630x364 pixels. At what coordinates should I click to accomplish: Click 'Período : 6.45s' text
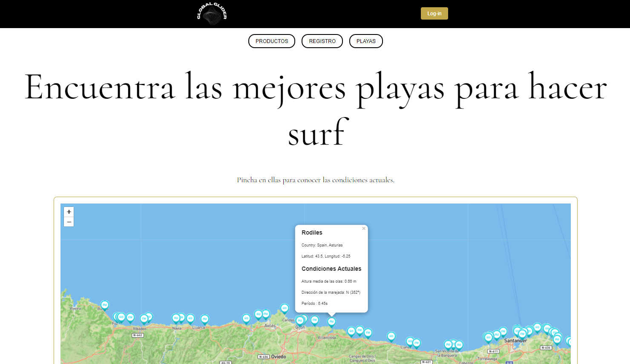(x=314, y=304)
